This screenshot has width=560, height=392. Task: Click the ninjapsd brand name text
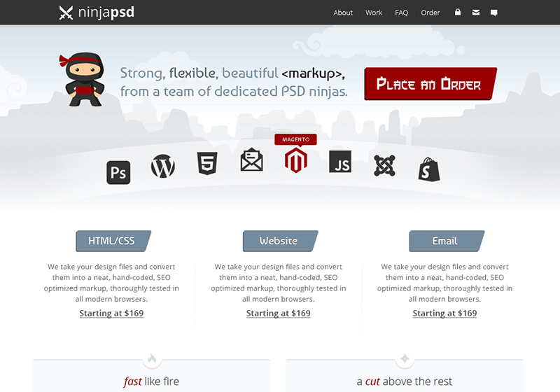click(x=106, y=13)
